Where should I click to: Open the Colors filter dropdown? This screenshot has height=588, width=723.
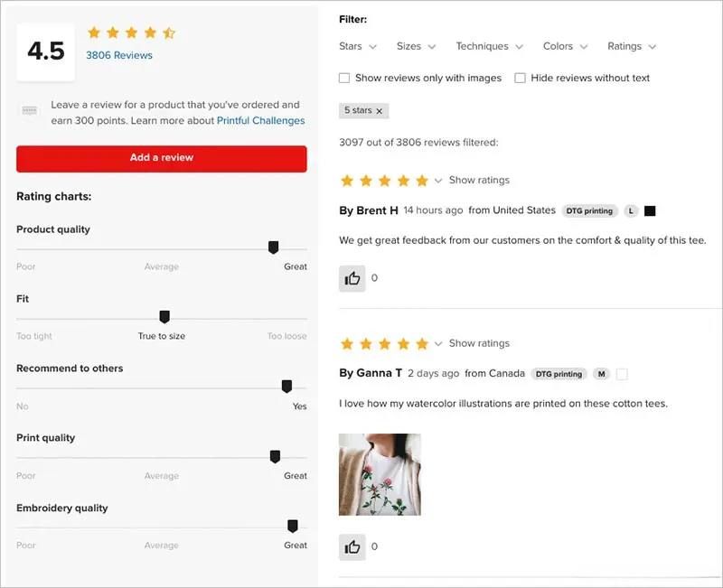[565, 47]
